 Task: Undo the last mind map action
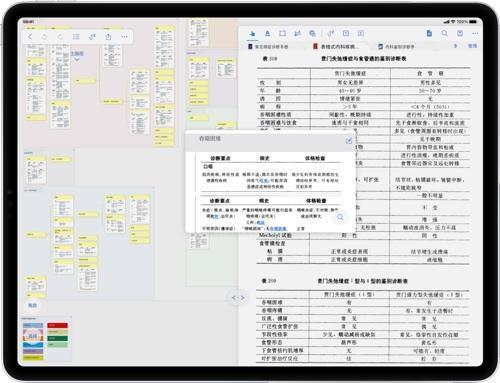point(44,37)
